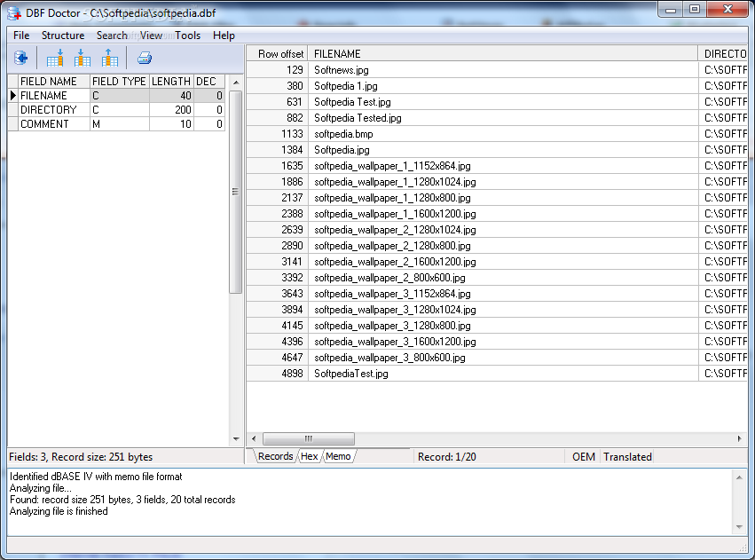Image resolution: width=755 pixels, height=560 pixels.
Task: Click log panel scroll up arrow
Action: (x=739, y=477)
